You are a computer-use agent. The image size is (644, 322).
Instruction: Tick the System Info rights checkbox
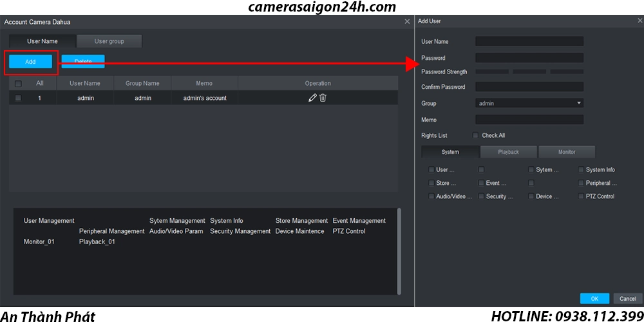pyautogui.click(x=581, y=169)
